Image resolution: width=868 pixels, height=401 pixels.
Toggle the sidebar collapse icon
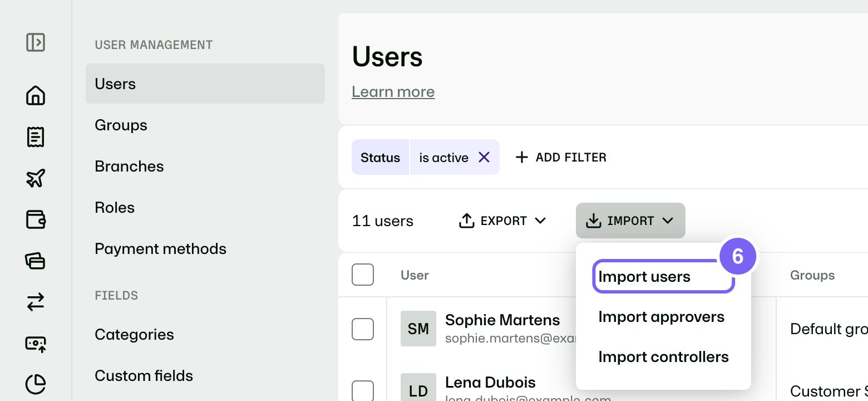36,42
